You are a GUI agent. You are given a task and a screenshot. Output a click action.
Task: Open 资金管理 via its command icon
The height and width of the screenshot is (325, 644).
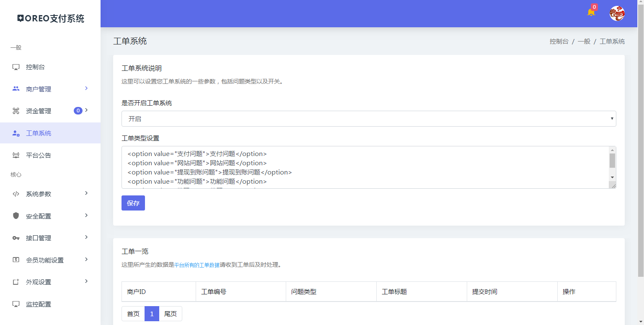coord(16,111)
